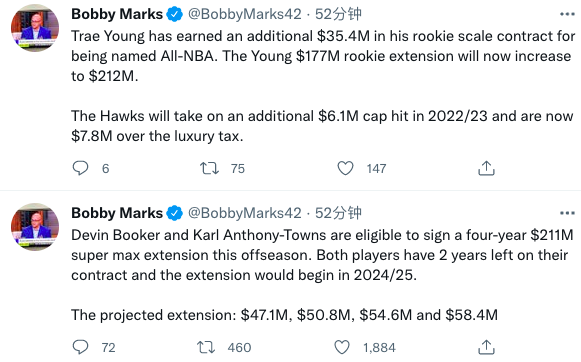View the 147 likes count on first tweet

pyautogui.click(x=376, y=169)
